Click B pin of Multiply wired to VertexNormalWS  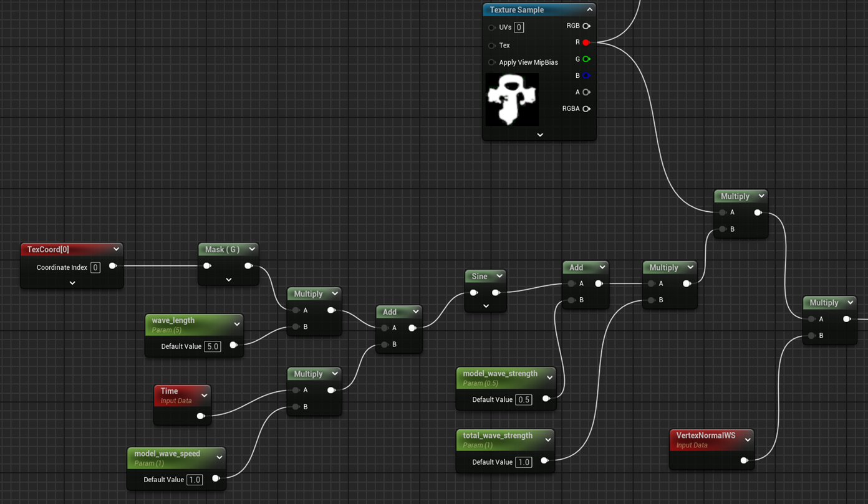[811, 336]
